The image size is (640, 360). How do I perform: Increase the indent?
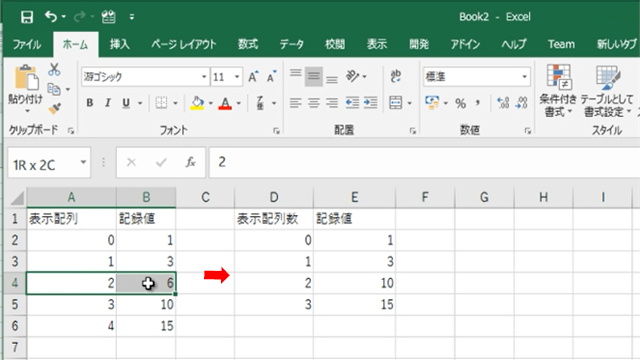tap(370, 103)
